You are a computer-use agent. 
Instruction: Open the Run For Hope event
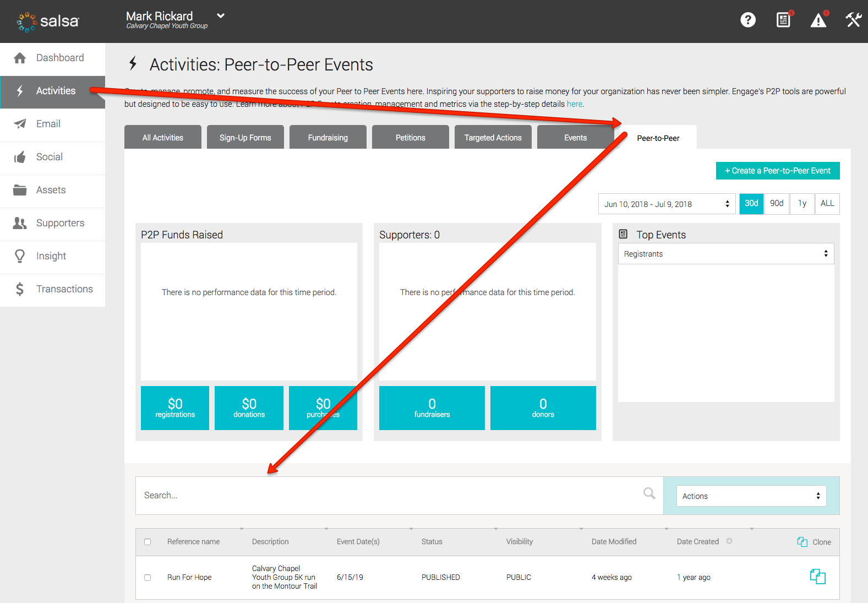[x=189, y=578]
